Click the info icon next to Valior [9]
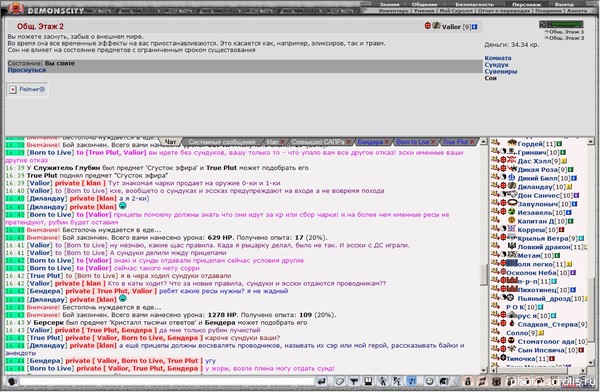The width and height of the screenshot is (600, 392). point(475,27)
